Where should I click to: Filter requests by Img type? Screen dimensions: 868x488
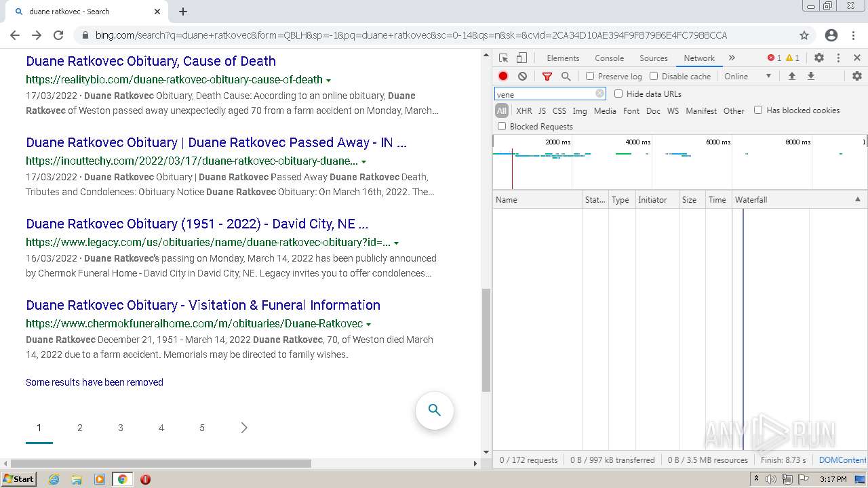580,110
